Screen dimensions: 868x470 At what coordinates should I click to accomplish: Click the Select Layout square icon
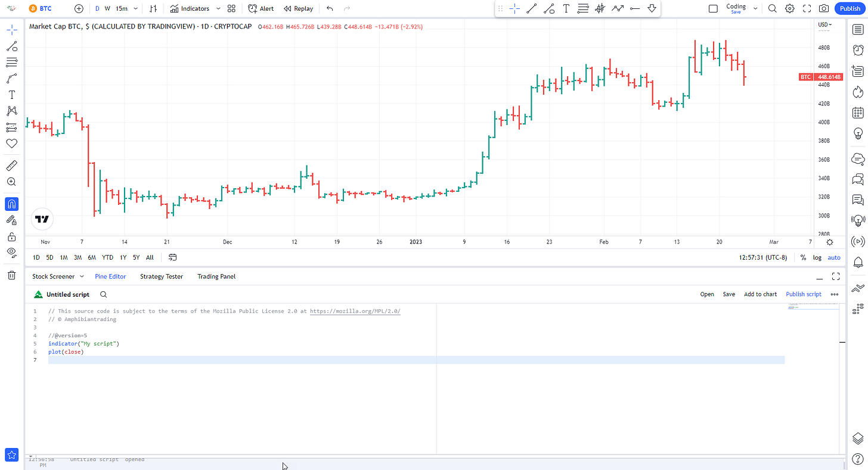click(x=713, y=8)
